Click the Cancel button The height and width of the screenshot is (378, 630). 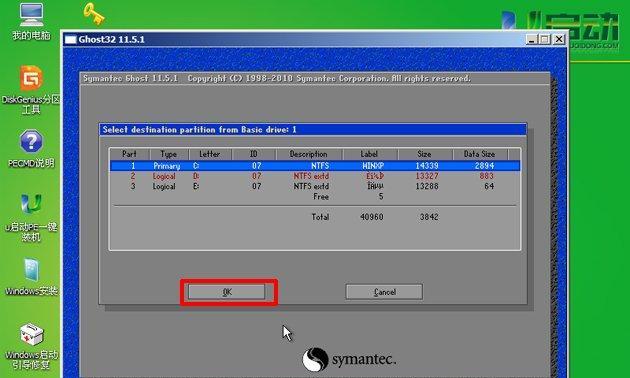pyautogui.click(x=384, y=292)
